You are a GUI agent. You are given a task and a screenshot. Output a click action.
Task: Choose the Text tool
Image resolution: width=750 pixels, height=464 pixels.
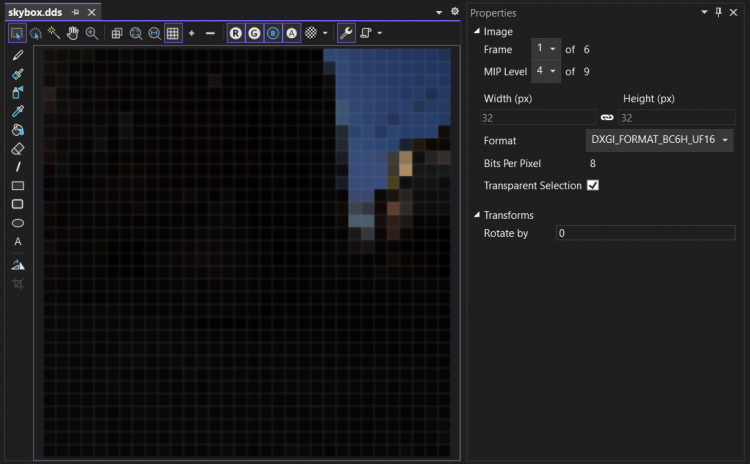pos(18,241)
